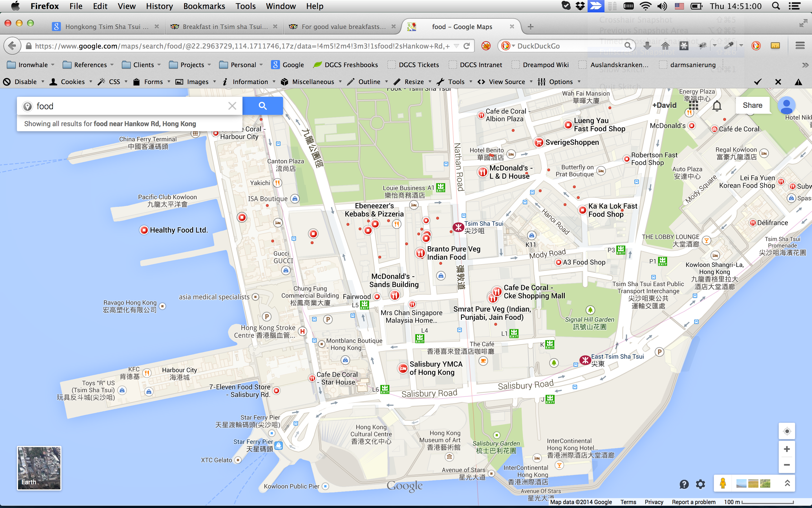Open the Cookies developer dropdown
The image size is (812, 508).
pos(71,82)
